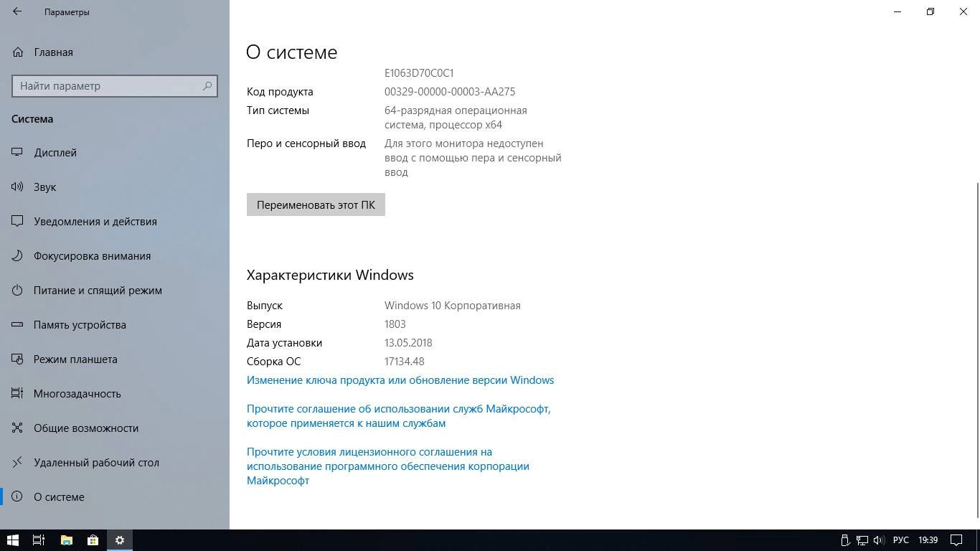Click install date 13.05.2018
The image size is (980, 551).
tap(408, 343)
